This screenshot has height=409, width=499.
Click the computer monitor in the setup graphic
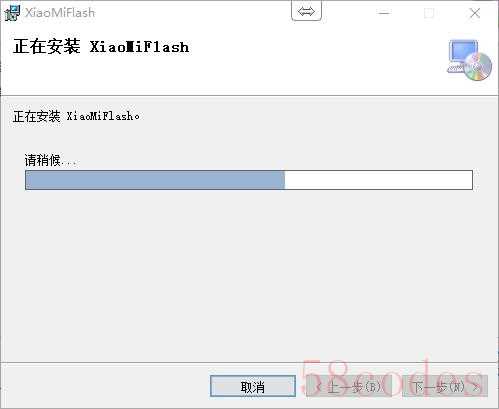click(463, 53)
